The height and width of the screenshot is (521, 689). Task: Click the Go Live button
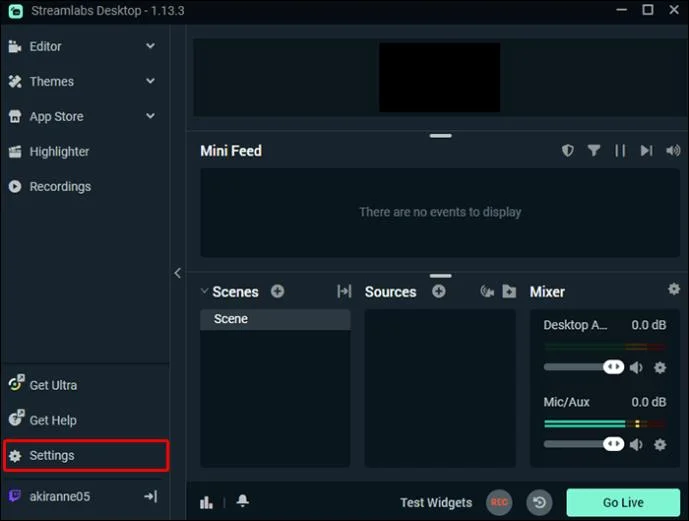pos(623,502)
